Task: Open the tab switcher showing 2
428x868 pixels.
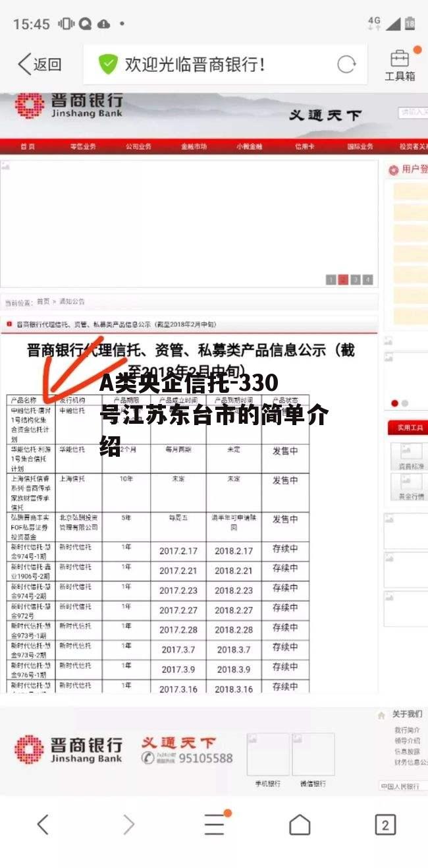Action: pos(385,824)
